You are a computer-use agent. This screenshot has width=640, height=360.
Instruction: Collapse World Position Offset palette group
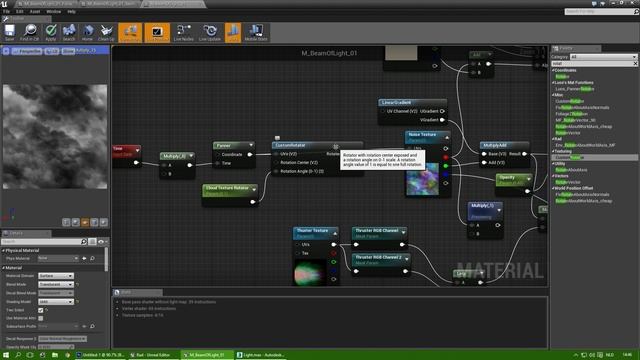point(553,188)
